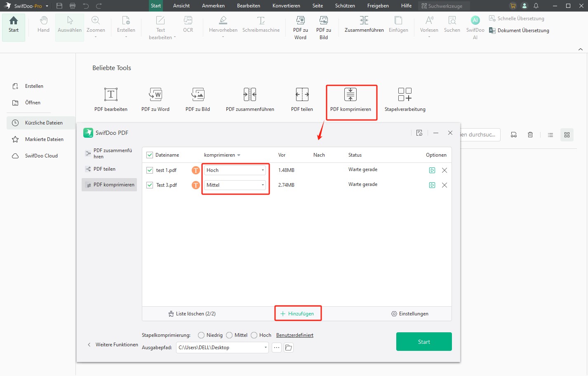Run the OCR tool

[x=188, y=25]
